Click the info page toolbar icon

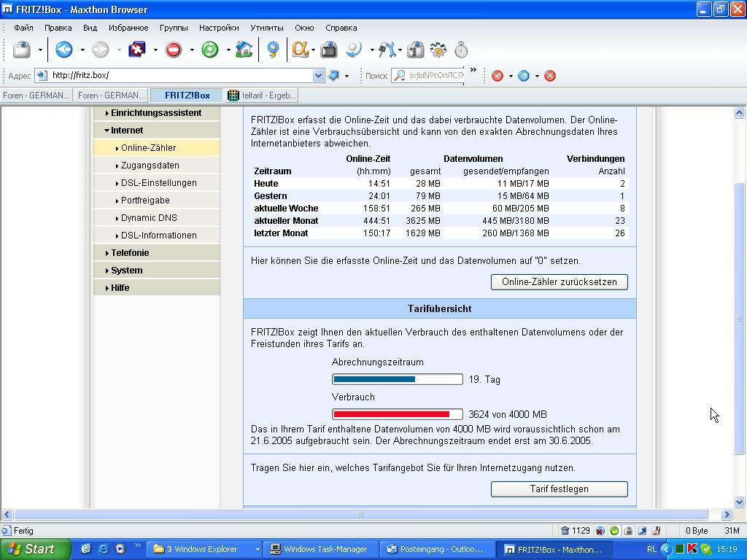pos(415,50)
